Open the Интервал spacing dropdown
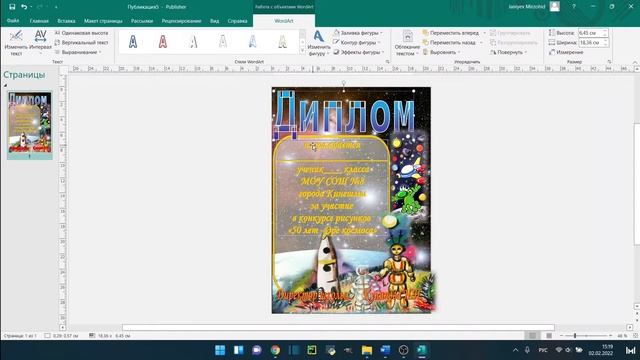 (x=40, y=42)
